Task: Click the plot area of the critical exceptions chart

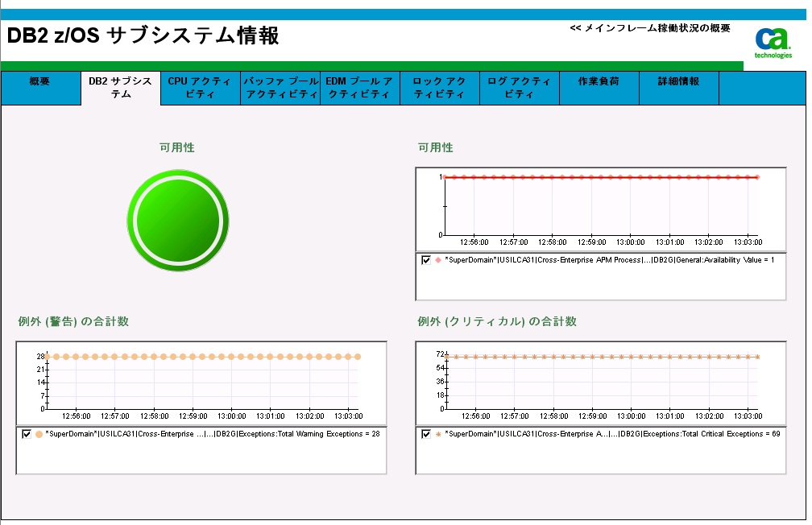Action: pos(604,378)
